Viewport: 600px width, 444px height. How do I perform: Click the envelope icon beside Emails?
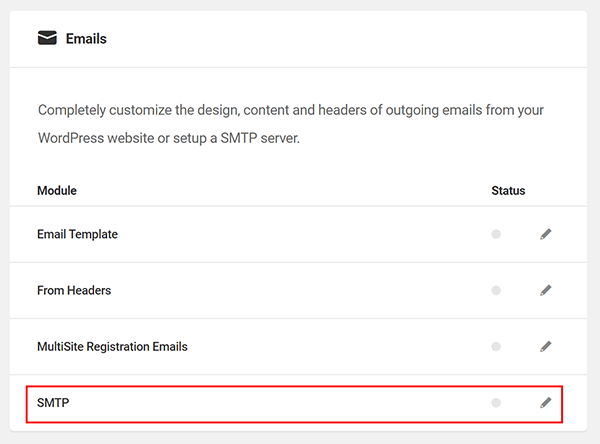[x=47, y=38]
